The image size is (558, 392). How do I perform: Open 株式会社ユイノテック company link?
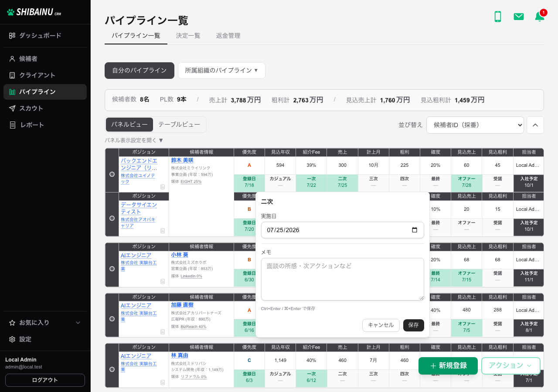138,178
